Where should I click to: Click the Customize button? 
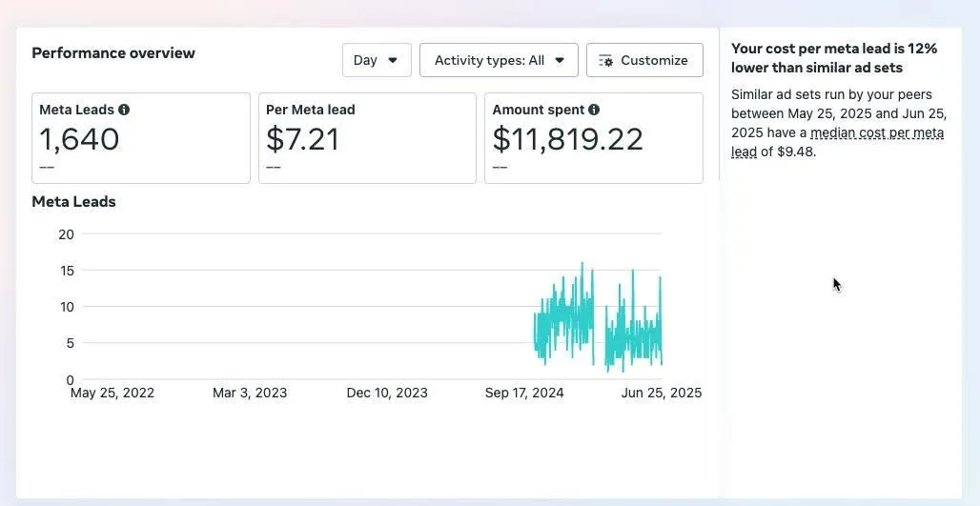(x=644, y=60)
